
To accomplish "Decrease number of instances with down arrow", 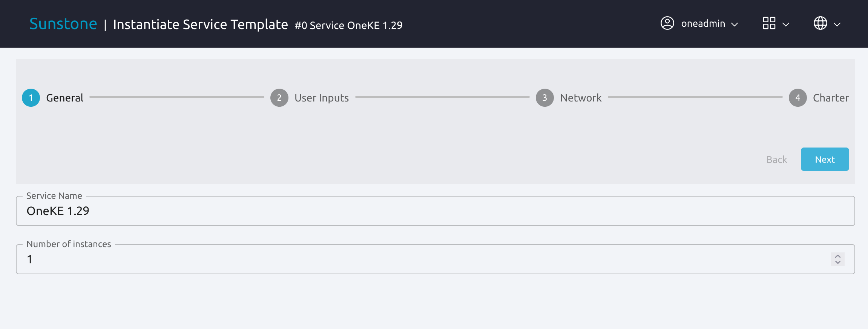I will [x=838, y=262].
